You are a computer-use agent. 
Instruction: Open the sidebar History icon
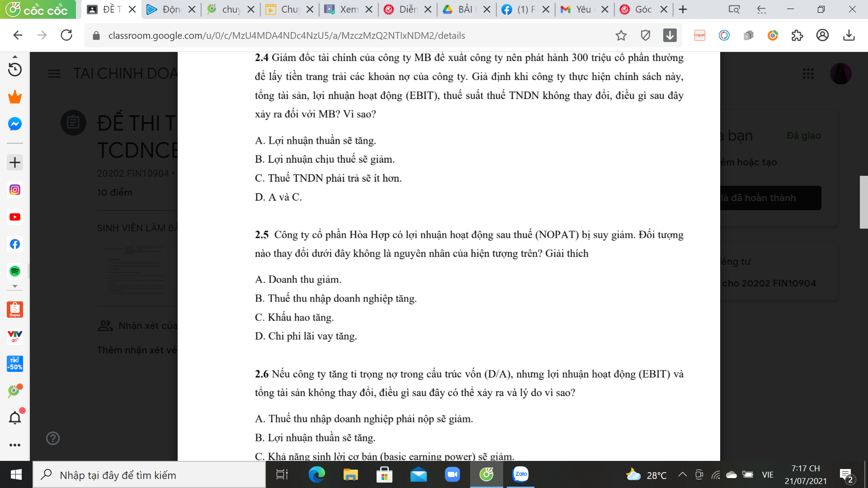pyautogui.click(x=15, y=70)
